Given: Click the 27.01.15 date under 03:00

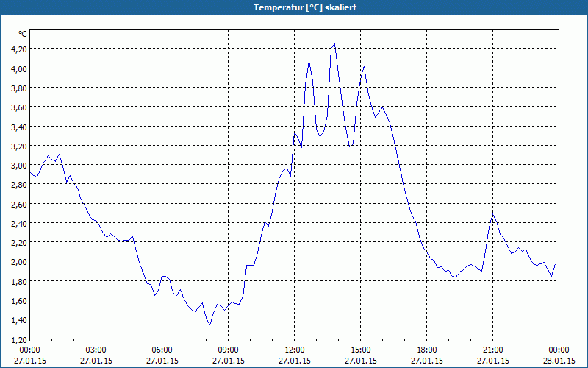Looking at the screenshot, I should (96, 361).
